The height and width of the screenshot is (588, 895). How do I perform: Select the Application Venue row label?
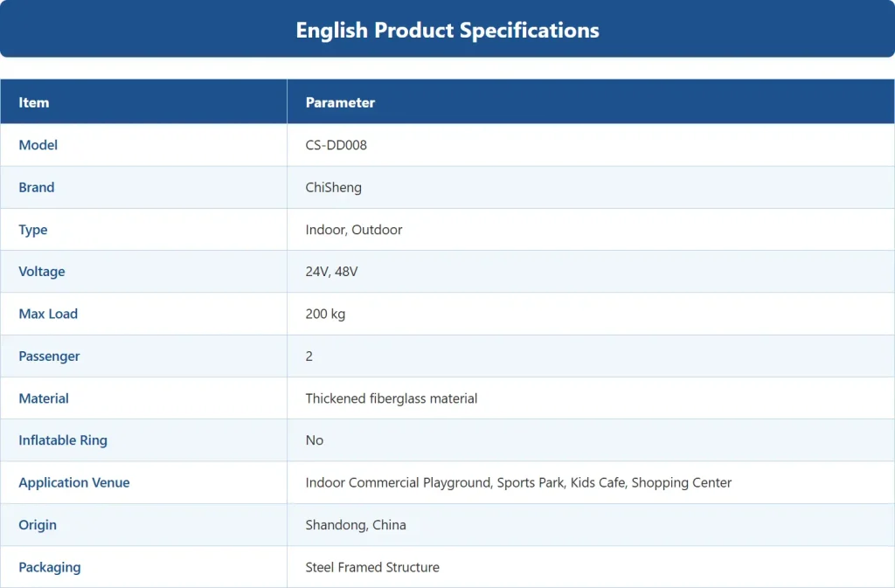click(x=74, y=482)
